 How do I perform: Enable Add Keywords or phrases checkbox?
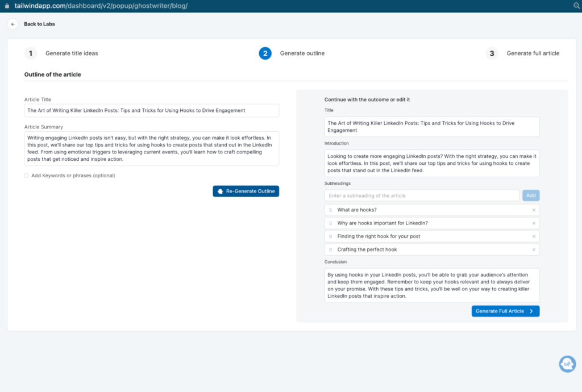(26, 176)
